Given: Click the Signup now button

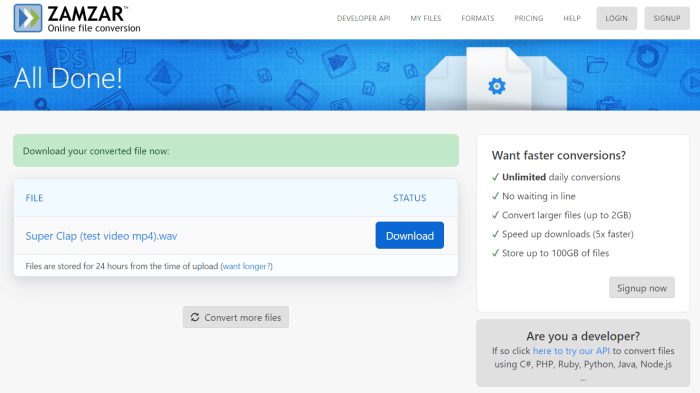Looking at the screenshot, I should [642, 288].
